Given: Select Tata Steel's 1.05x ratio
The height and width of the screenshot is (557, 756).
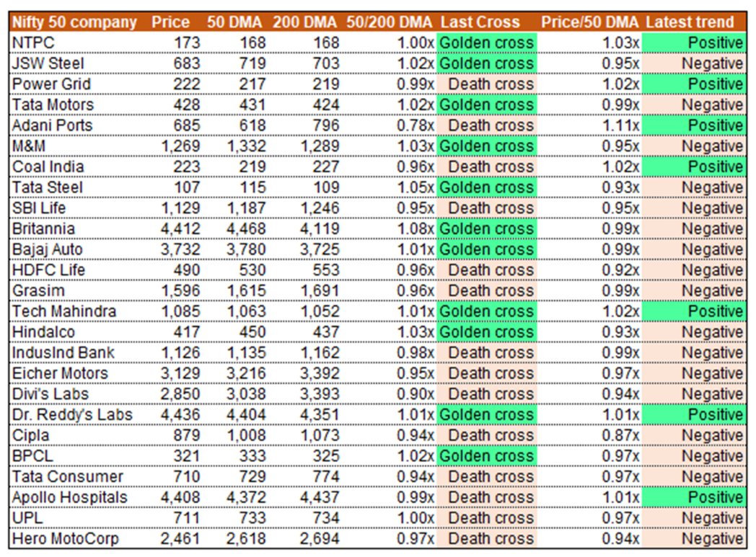Looking at the screenshot, I should (x=416, y=188).
